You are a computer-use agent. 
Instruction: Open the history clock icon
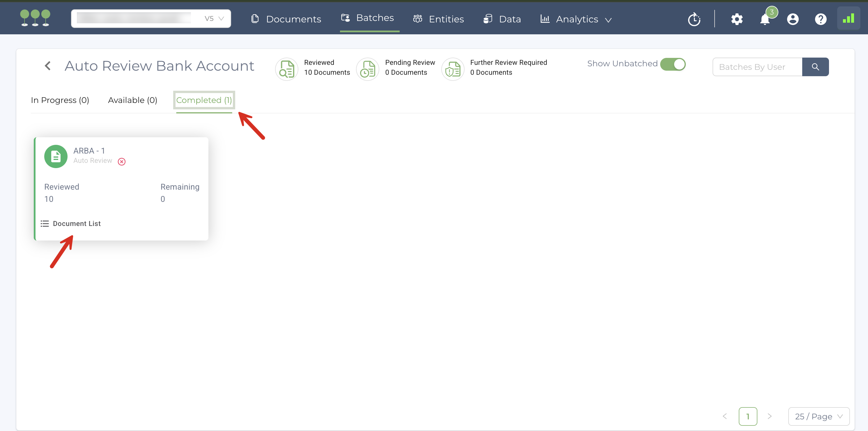click(694, 19)
